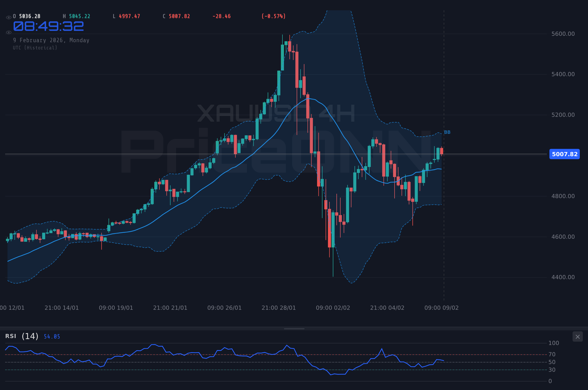Click the UTC (Historical) label
Viewport: 588px width, 390px height.
(35, 48)
